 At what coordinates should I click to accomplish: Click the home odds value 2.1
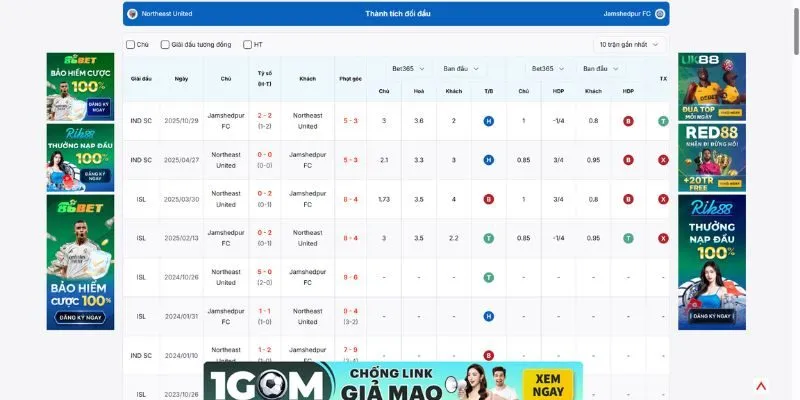click(384, 160)
